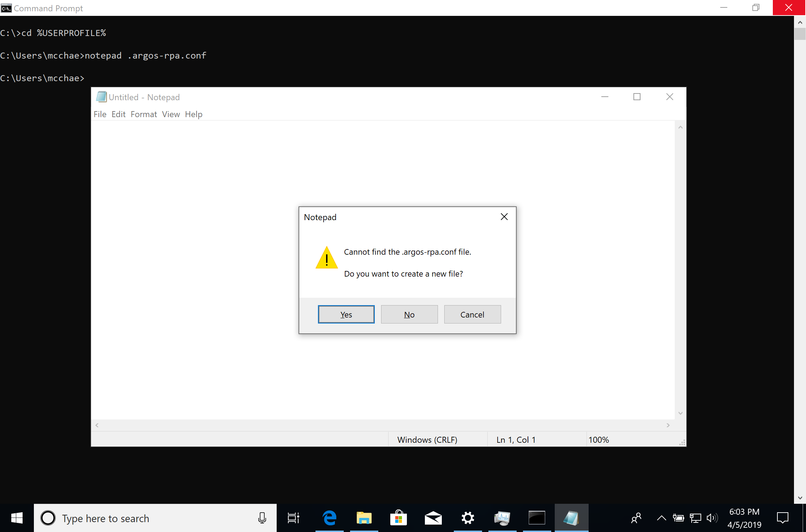Image resolution: width=806 pixels, height=532 pixels.
Task: Focus the Type here to search box
Action: pyautogui.click(x=155, y=518)
